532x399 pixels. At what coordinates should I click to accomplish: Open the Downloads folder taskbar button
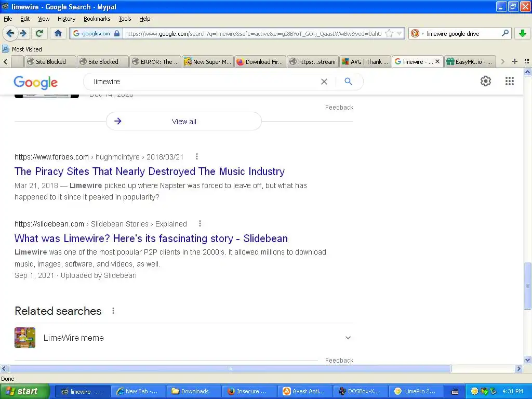194,391
